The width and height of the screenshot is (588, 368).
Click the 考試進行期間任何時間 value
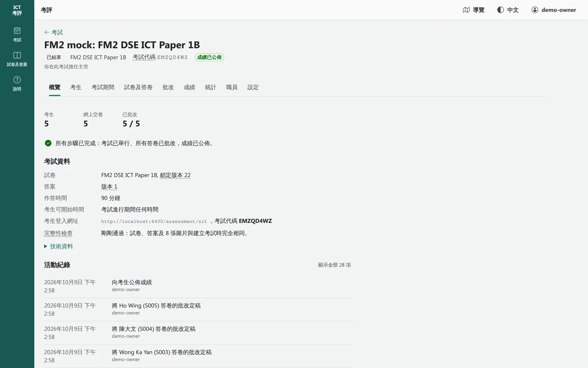[130, 209]
